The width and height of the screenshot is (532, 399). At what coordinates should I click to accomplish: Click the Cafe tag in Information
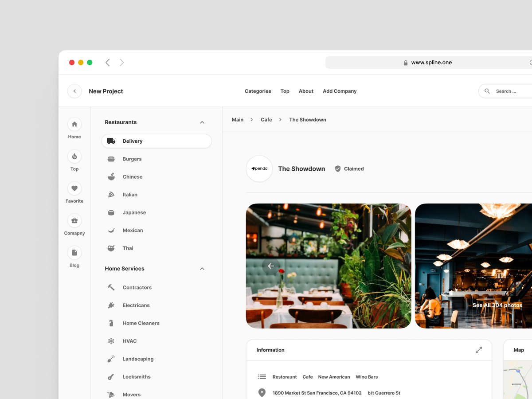(308, 377)
